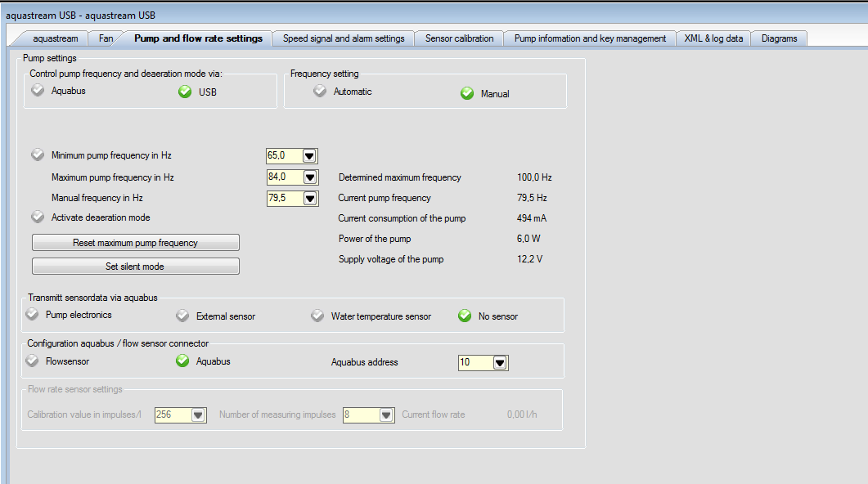Open Aquabus address dropdown arrow
Screen dimensions: 868x484
point(500,363)
